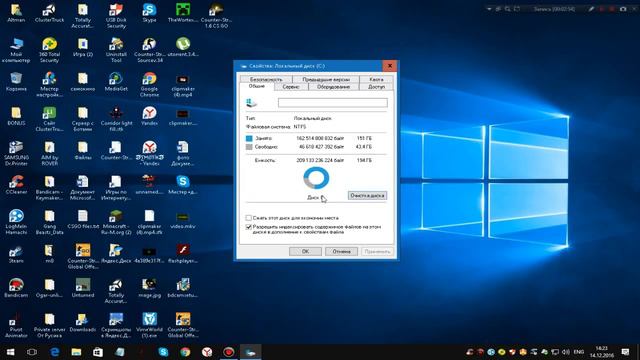Select the Мой компьютер icon
Screen dimensions: 640x360
click(16, 50)
